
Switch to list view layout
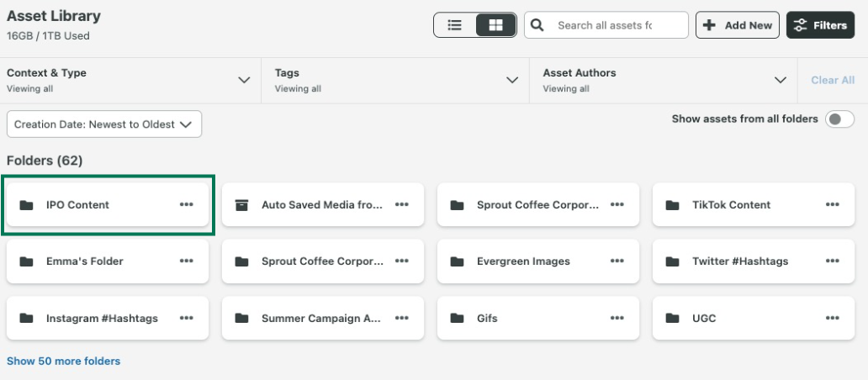(455, 25)
